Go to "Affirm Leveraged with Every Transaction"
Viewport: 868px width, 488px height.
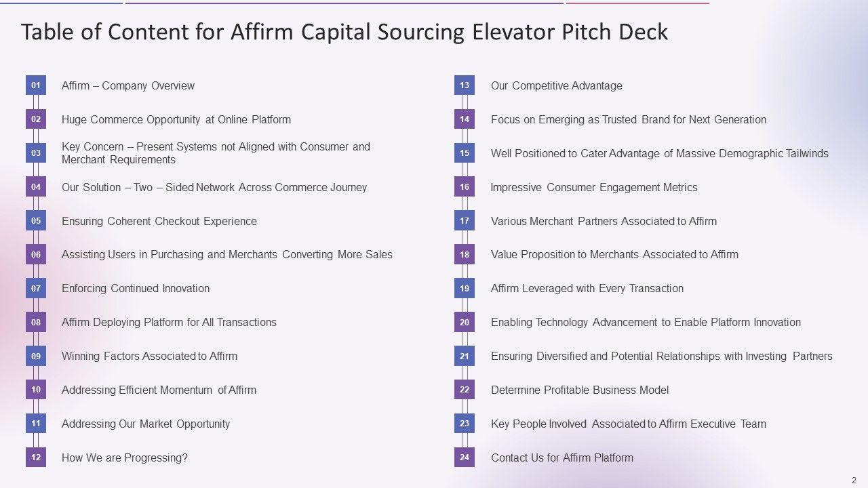(x=587, y=288)
